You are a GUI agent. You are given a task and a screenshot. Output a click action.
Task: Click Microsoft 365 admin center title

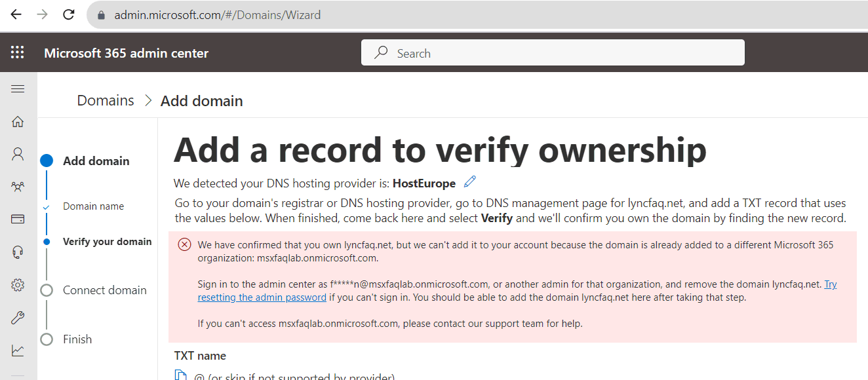click(126, 53)
